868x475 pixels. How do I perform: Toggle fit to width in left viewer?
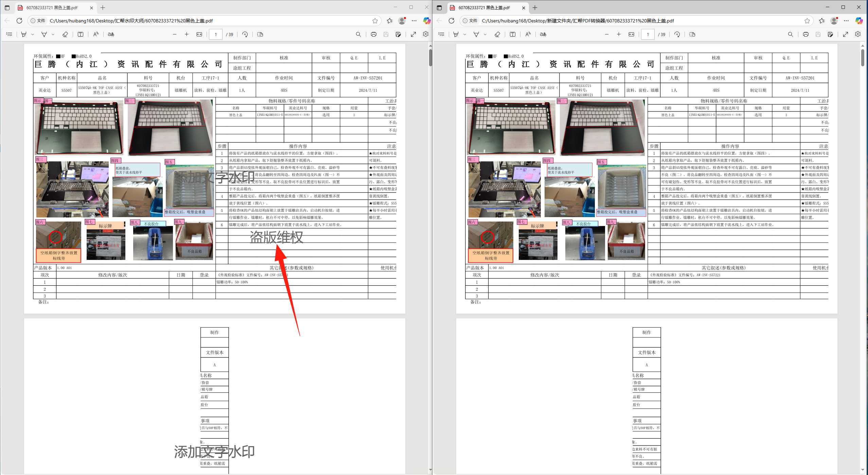(x=199, y=34)
